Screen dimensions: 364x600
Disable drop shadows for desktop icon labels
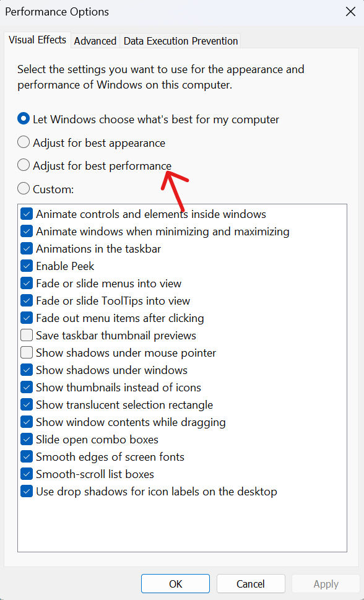click(x=27, y=491)
